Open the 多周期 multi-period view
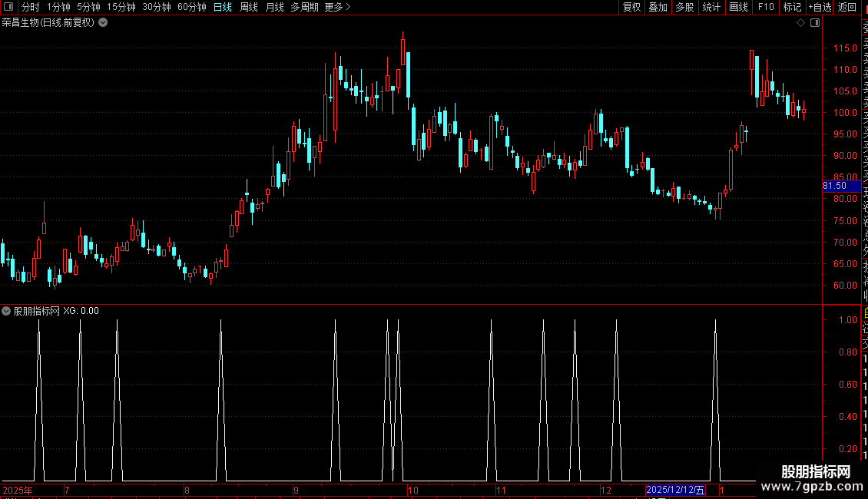This screenshot has width=868, height=499. tap(304, 7)
